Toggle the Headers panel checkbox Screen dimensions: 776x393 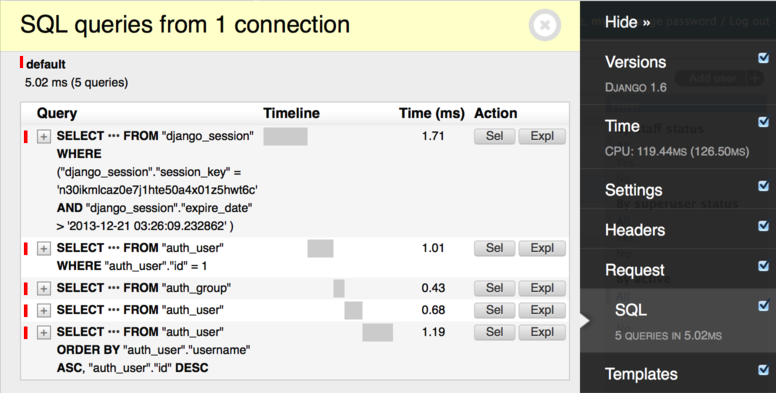point(764,226)
